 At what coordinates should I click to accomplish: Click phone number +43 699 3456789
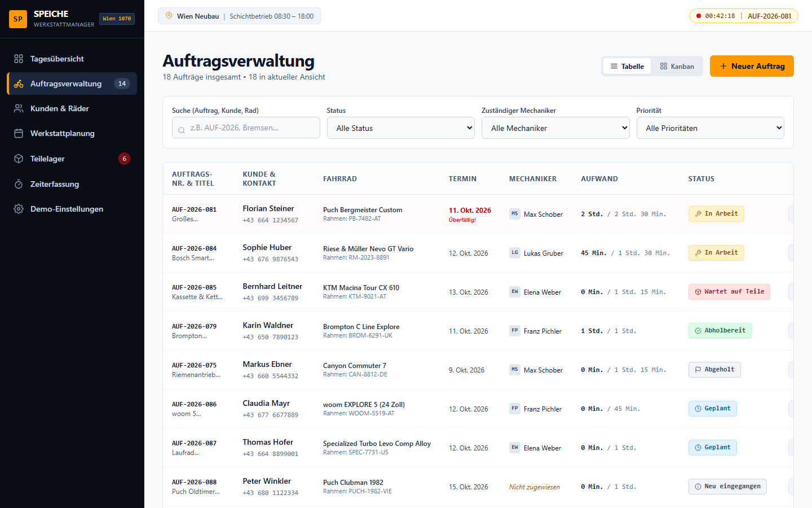pos(271,298)
